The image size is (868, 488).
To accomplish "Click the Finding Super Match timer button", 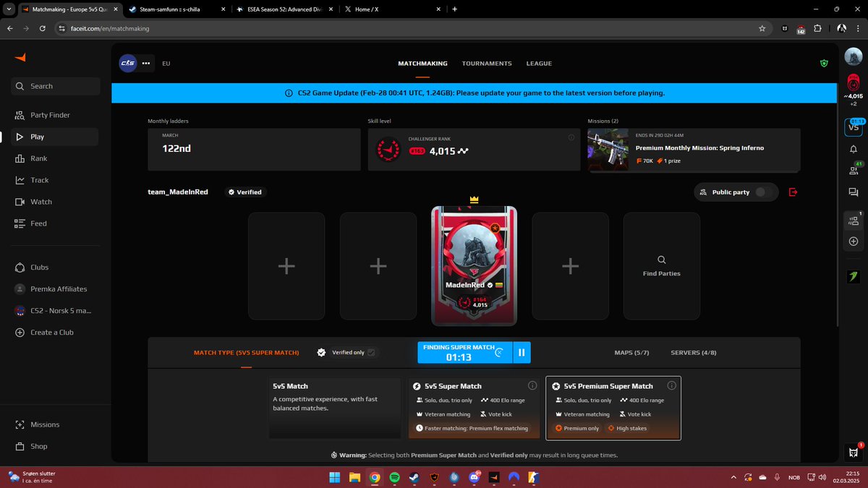I will tap(464, 353).
